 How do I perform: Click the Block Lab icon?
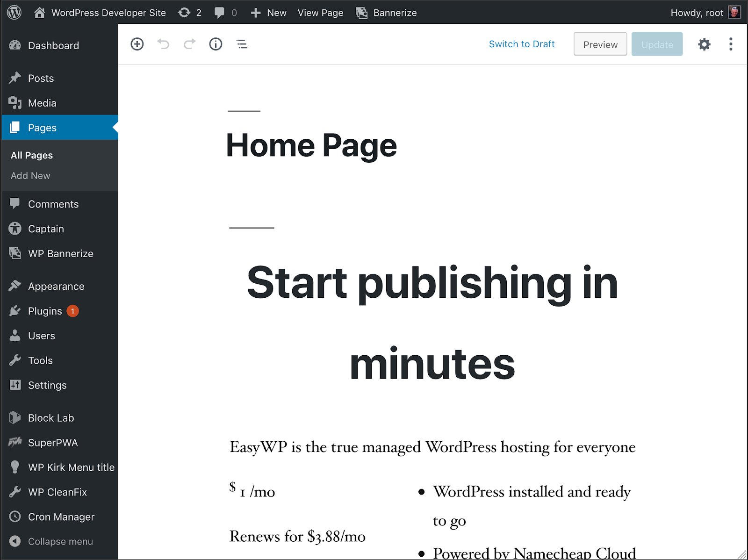[x=15, y=418]
